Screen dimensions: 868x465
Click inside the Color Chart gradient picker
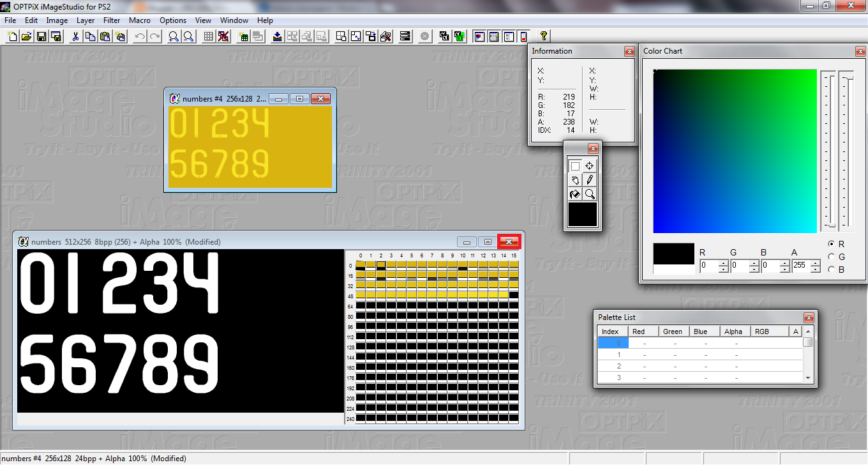pyautogui.click(x=735, y=151)
